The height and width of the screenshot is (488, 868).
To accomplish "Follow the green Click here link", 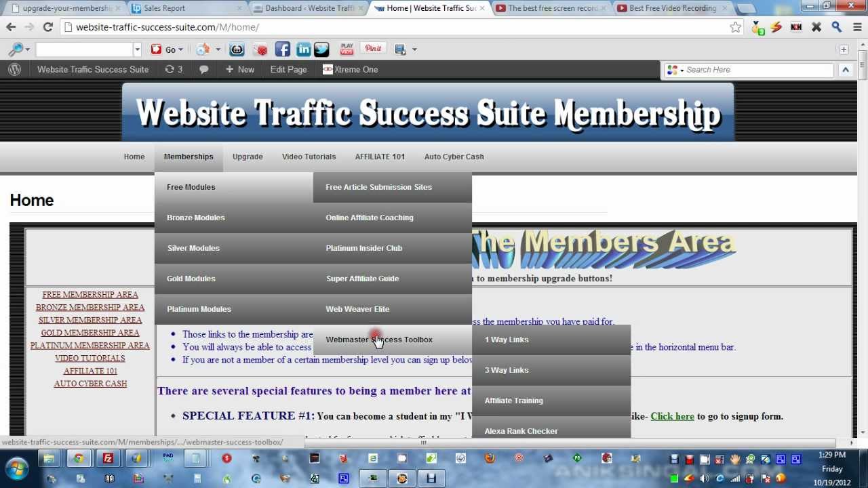I will 672,416.
